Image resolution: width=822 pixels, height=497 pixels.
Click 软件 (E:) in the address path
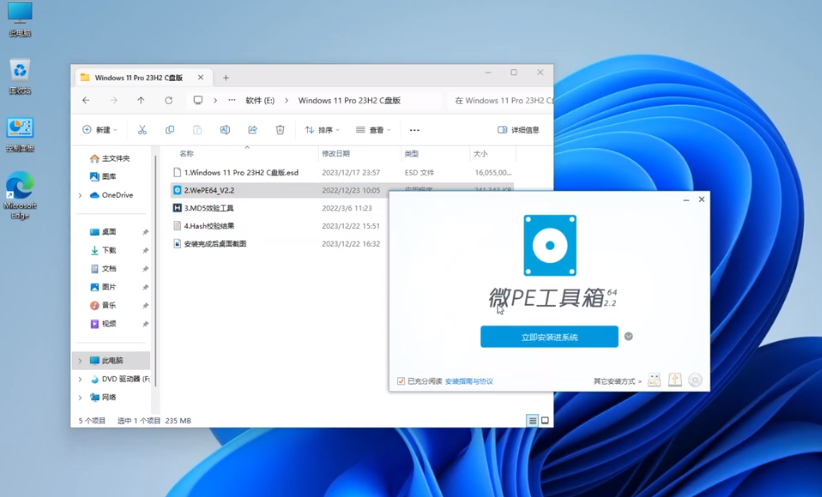pos(260,100)
